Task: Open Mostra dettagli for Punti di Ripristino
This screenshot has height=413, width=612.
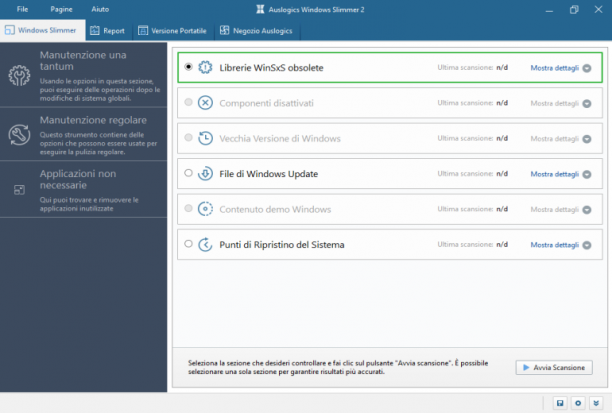Action: click(x=554, y=245)
